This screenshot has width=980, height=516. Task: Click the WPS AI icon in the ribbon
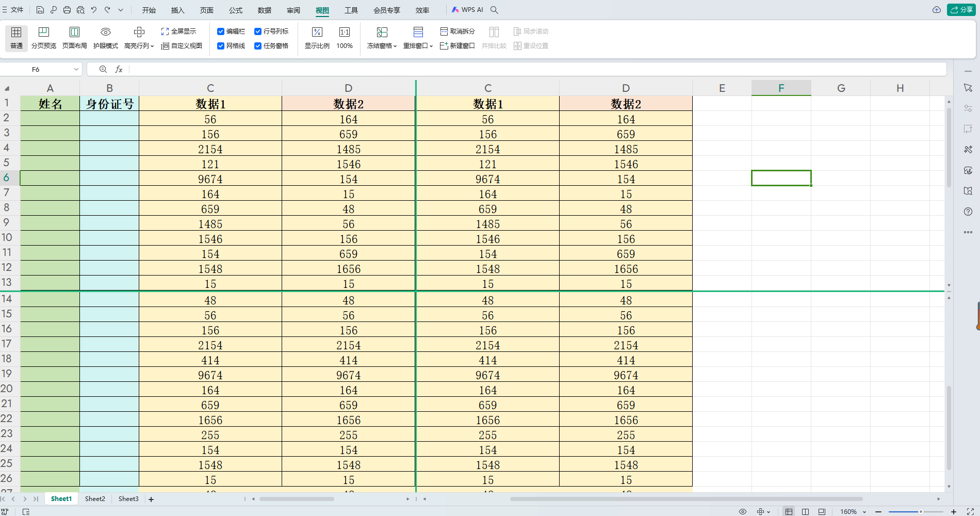point(456,9)
